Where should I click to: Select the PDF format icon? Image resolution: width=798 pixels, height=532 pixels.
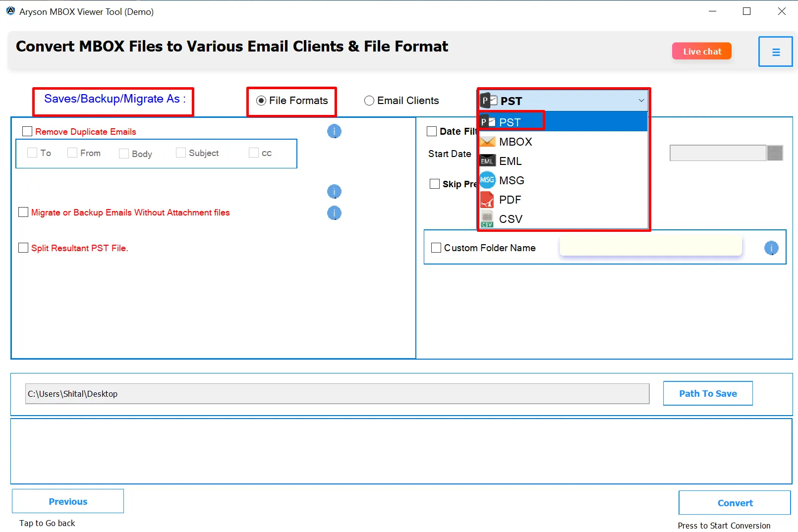[x=487, y=199]
